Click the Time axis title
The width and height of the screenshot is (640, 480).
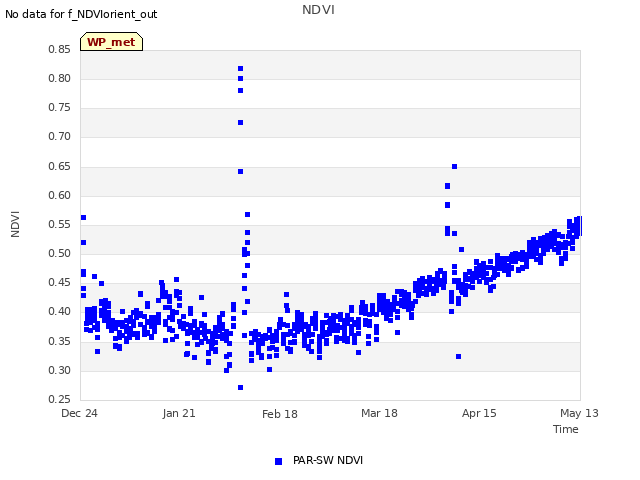tap(566, 429)
